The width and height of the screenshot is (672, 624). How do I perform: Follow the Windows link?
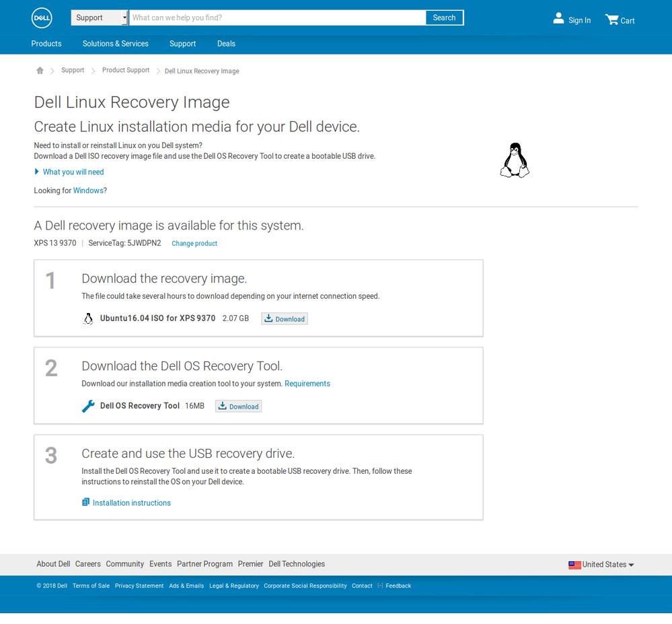click(88, 190)
